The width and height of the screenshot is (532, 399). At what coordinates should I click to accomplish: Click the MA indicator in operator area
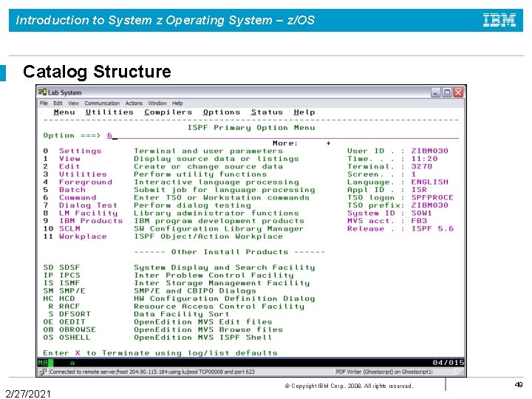[x=43, y=363]
